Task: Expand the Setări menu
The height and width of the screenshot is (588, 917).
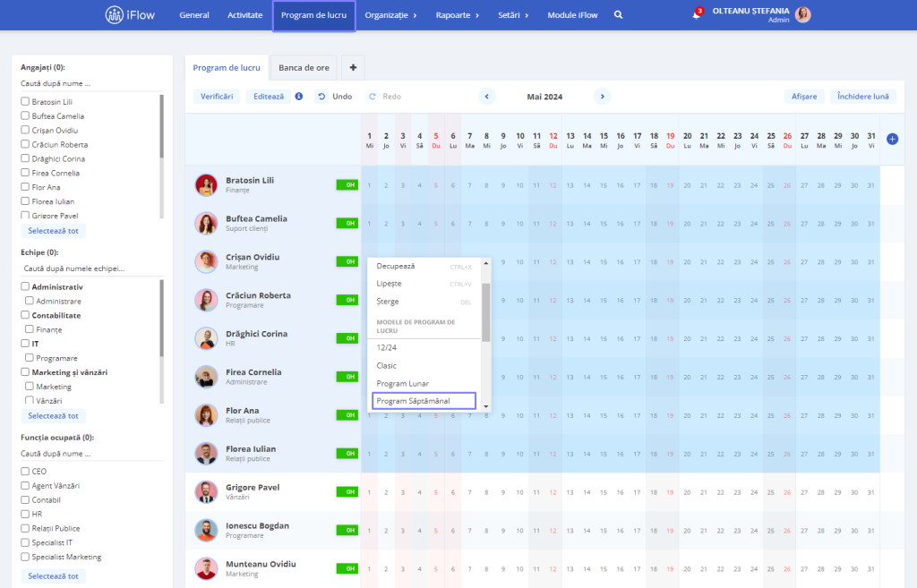Action: point(513,15)
